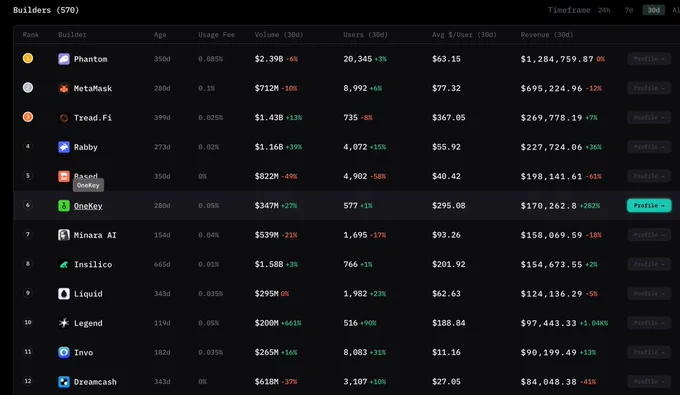Click the +1.04K% revenue change

[x=594, y=323]
